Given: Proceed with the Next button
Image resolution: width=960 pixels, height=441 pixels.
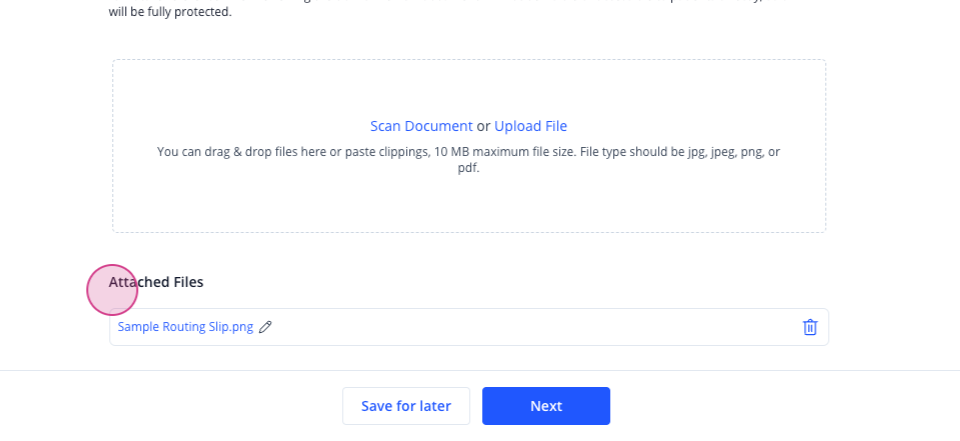Looking at the screenshot, I should pyautogui.click(x=546, y=406).
